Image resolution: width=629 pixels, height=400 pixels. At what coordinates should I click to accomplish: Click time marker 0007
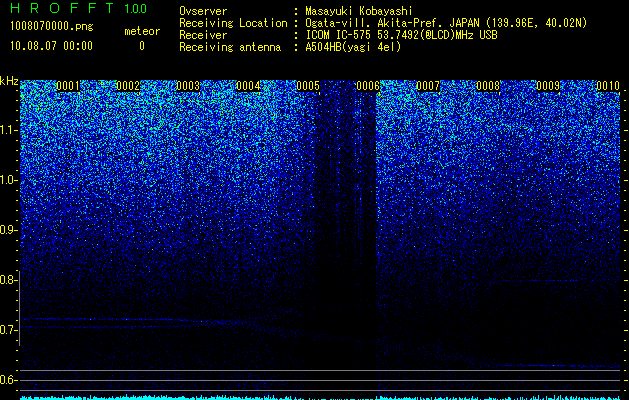(428, 86)
